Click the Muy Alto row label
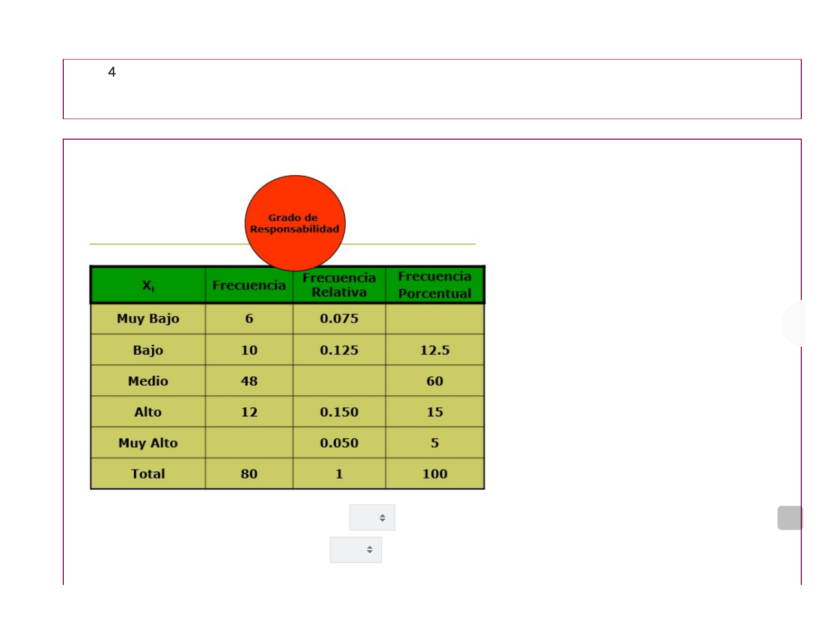This screenshot has width=835, height=644. click(x=148, y=443)
